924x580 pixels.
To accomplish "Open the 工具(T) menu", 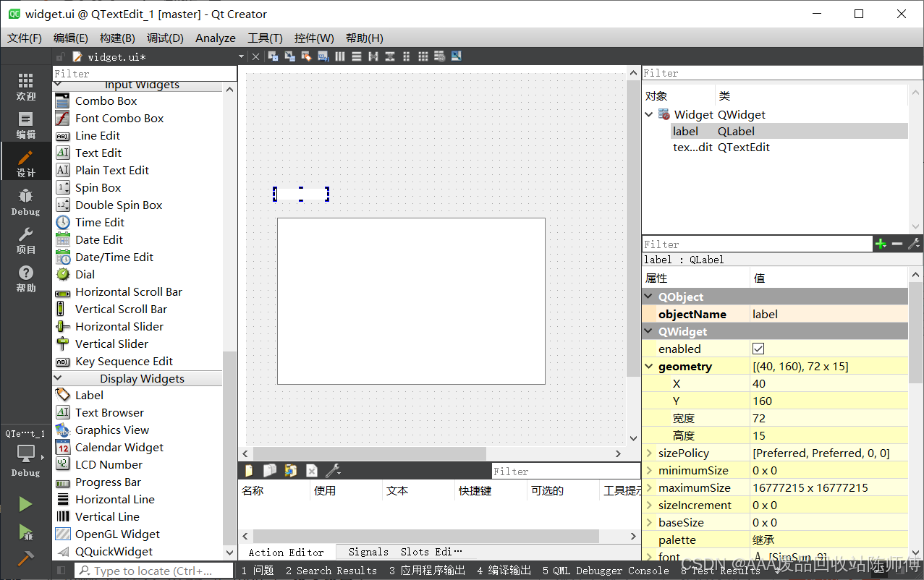I will 265,38.
